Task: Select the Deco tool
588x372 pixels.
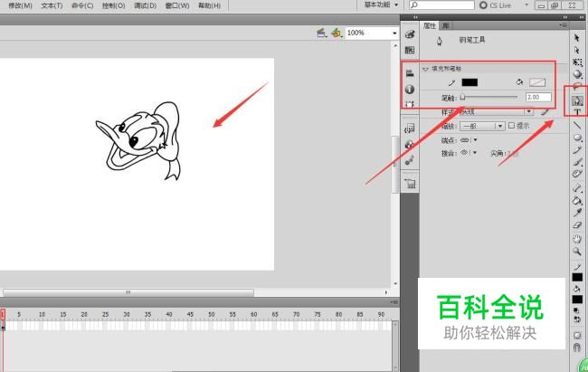Action: pos(577,174)
